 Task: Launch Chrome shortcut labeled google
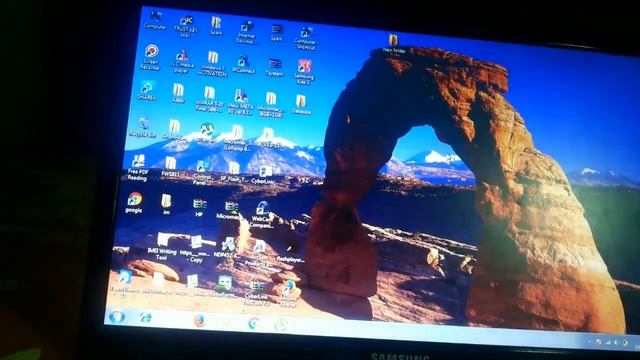coord(134,203)
